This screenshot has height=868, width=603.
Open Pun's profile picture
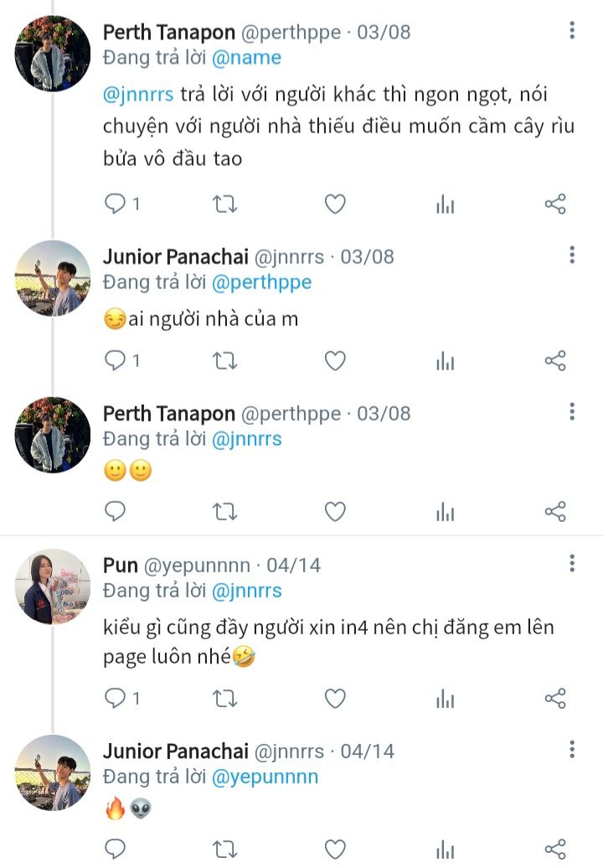(53, 586)
